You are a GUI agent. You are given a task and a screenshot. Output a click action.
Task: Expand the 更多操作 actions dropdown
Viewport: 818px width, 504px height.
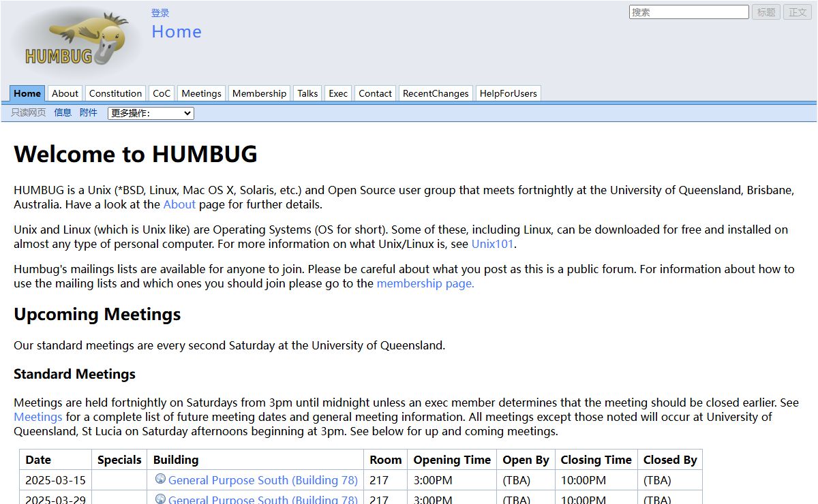tap(151, 113)
